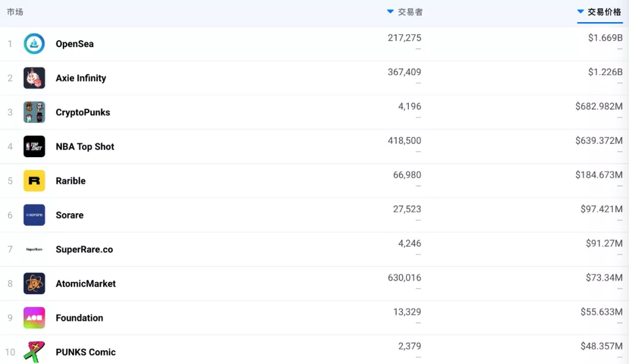Click the OpenSea logo icon
629x364 pixels.
click(34, 44)
